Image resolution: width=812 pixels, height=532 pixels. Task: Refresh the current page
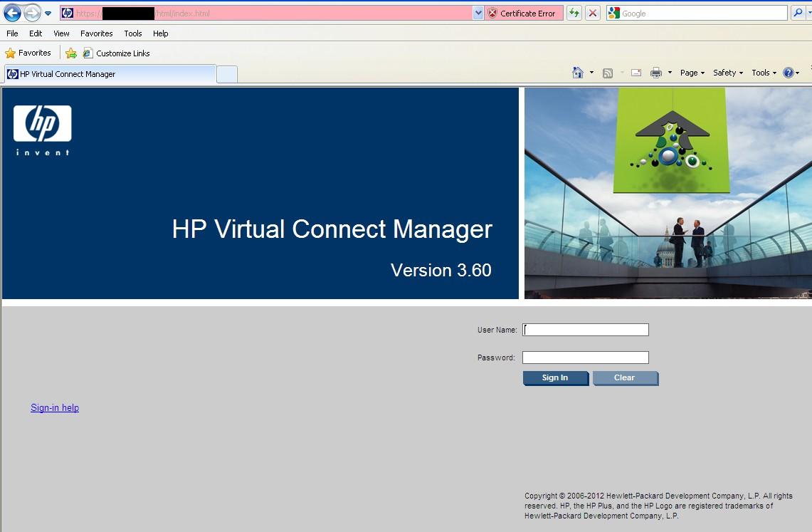point(574,12)
